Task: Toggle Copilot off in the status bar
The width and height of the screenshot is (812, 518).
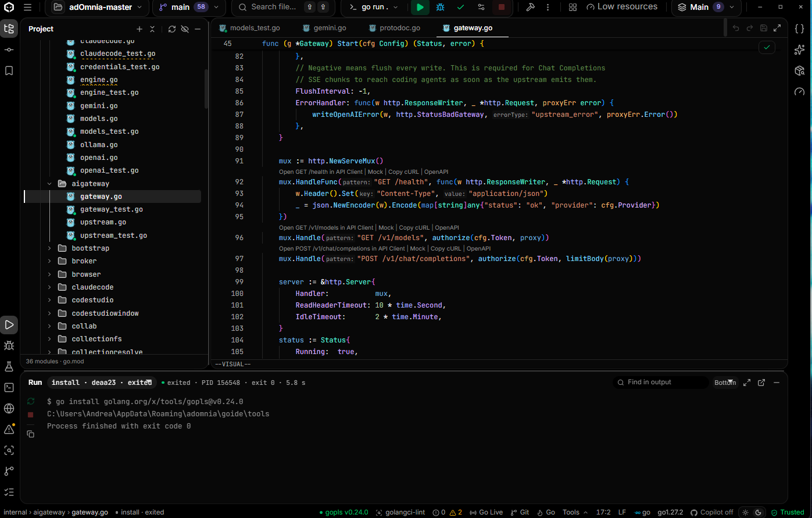Action: (x=711, y=512)
